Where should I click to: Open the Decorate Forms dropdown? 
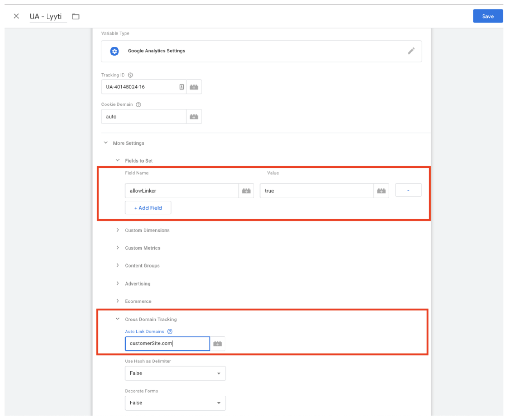tap(175, 403)
